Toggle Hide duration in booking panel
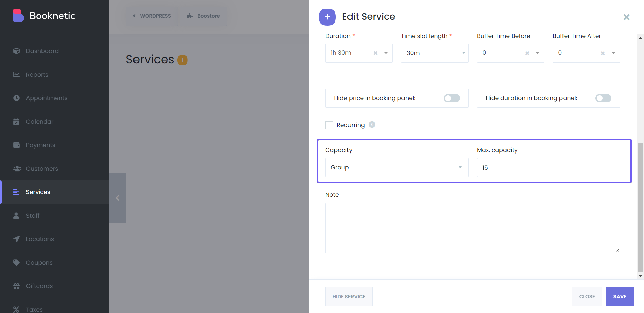Screen dimensions: 644x313 [603, 98]
